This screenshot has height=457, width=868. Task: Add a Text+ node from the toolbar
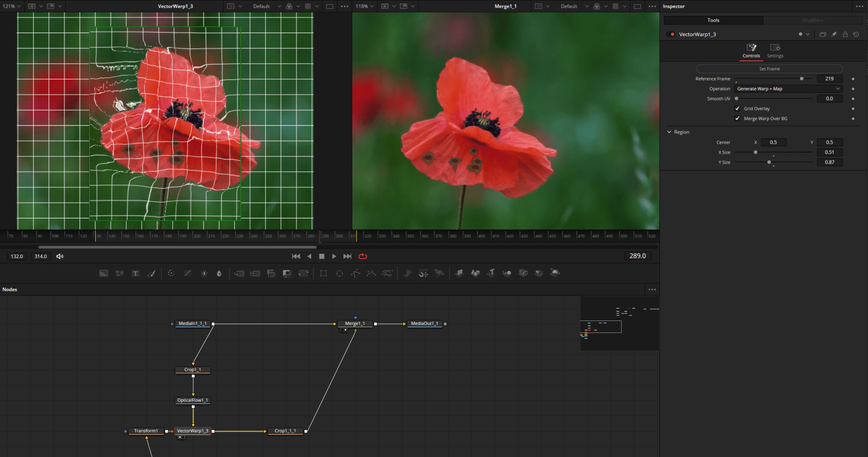(x=135, y=273)
